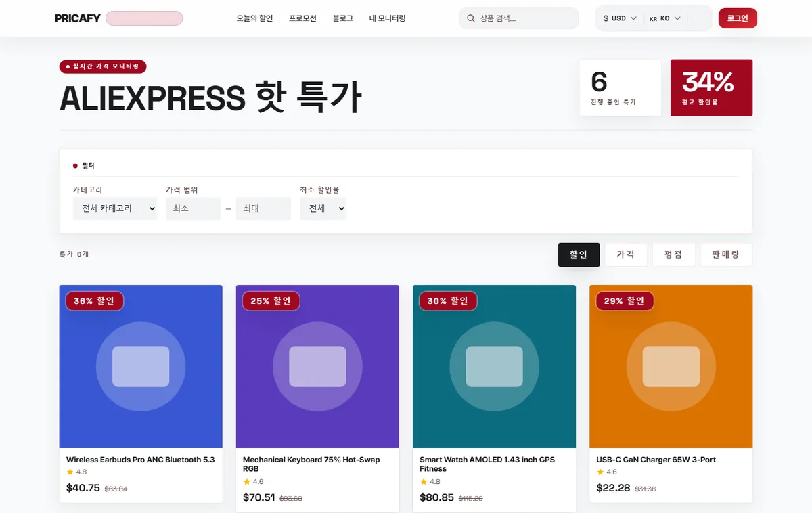The width and height of the screenshot is (812, 513).
Task: Click the $80.85 price
Action: click(436, 497)
